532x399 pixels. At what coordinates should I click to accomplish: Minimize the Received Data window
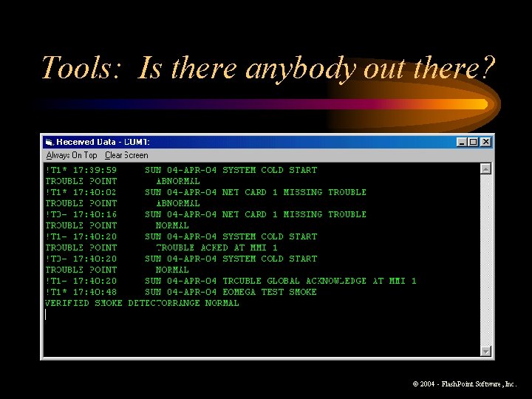[x=461, y=142]
